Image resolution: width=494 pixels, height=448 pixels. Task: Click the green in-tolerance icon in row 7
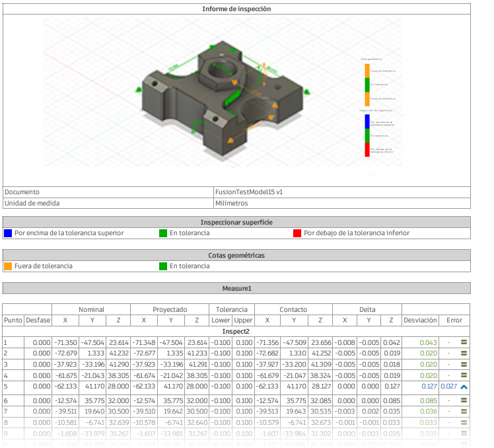click(x=464, y=411)
